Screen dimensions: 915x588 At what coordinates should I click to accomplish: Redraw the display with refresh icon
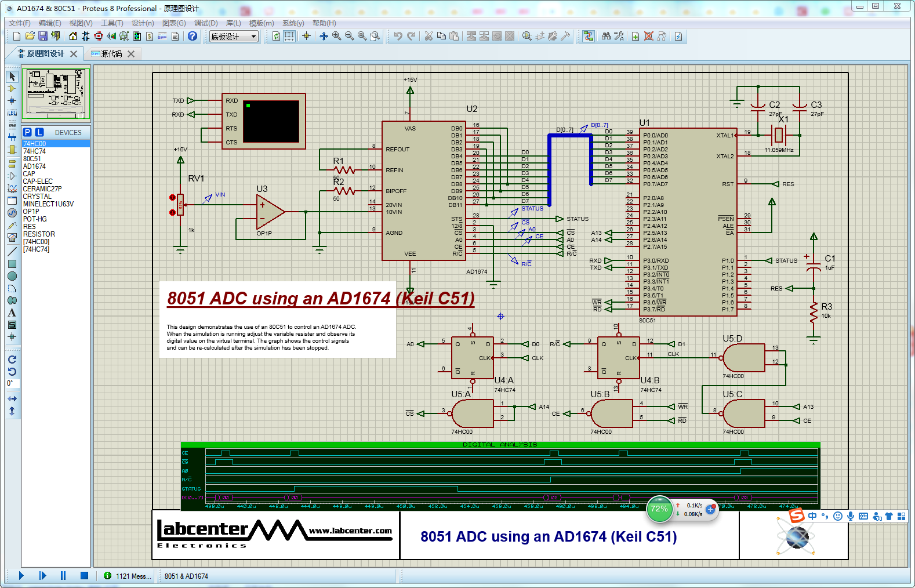[x=276, y=36]
